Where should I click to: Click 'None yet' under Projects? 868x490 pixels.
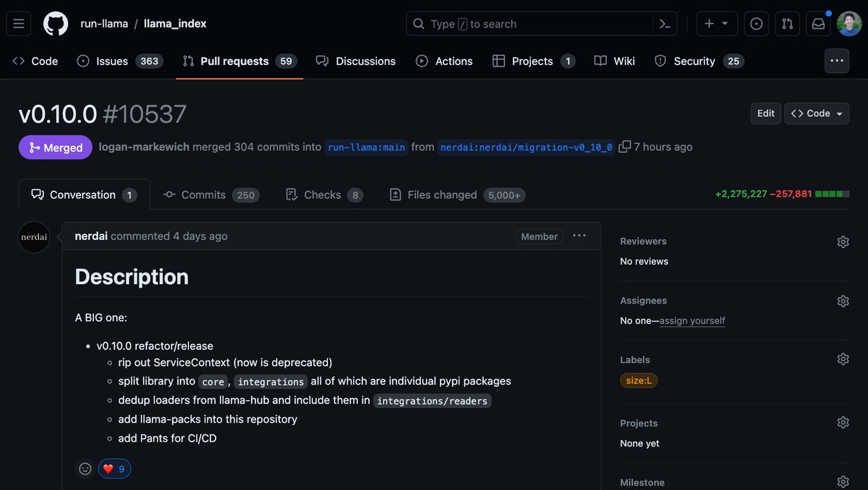coord(640,444)
